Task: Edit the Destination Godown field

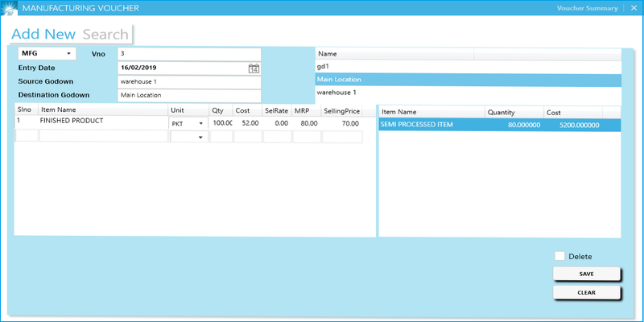Action: click(x=189, y=95)
